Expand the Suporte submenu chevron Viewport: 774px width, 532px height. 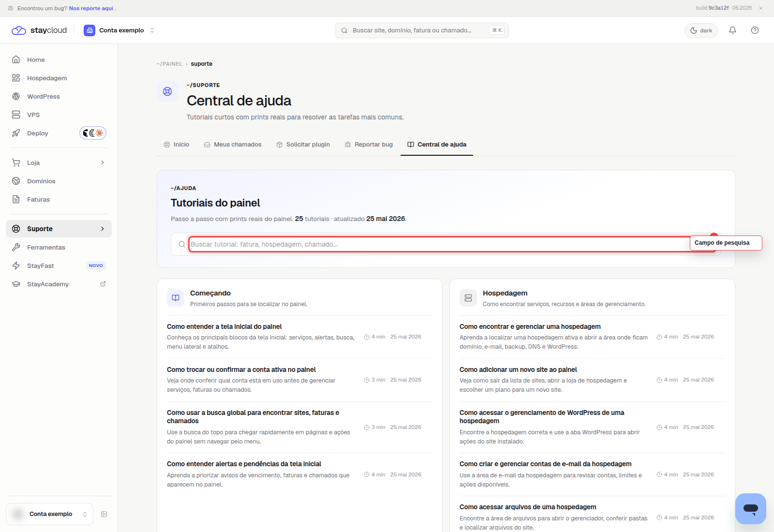(103, 229)
